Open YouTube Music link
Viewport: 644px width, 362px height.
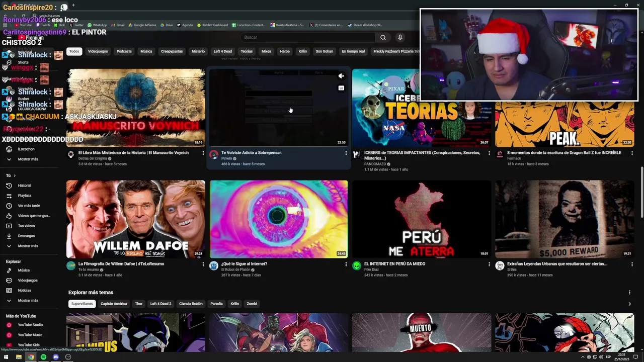coord(30,335)
